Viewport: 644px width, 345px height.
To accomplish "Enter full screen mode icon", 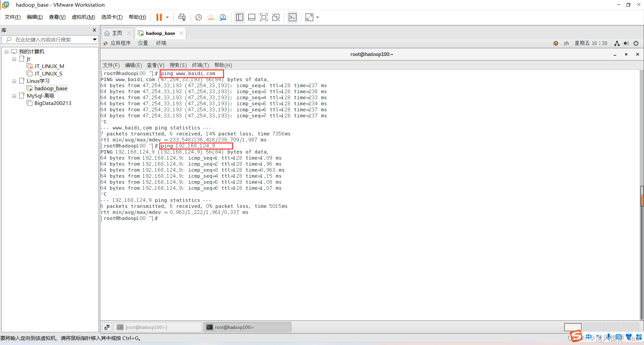I will click(x=264, y=17).
